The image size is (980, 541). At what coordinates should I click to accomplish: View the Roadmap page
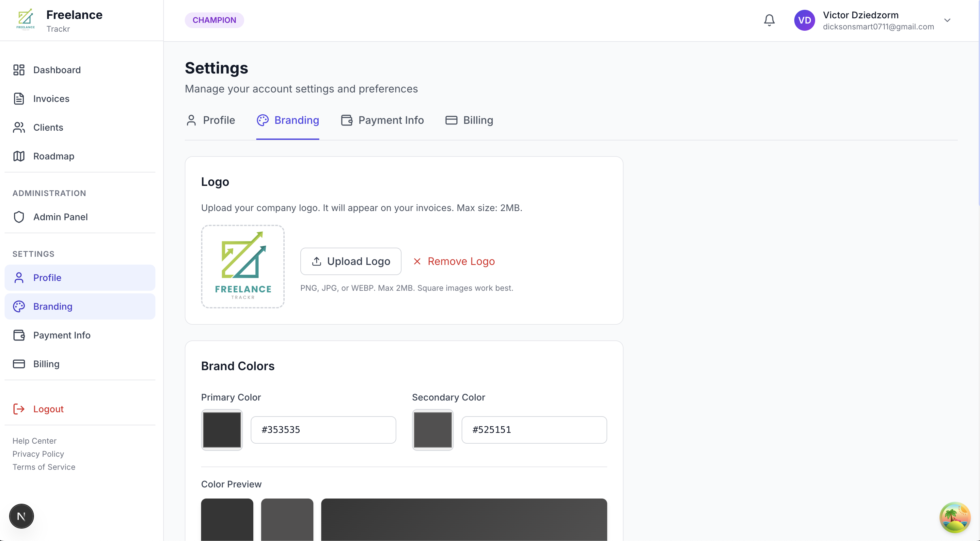(53, 156)
